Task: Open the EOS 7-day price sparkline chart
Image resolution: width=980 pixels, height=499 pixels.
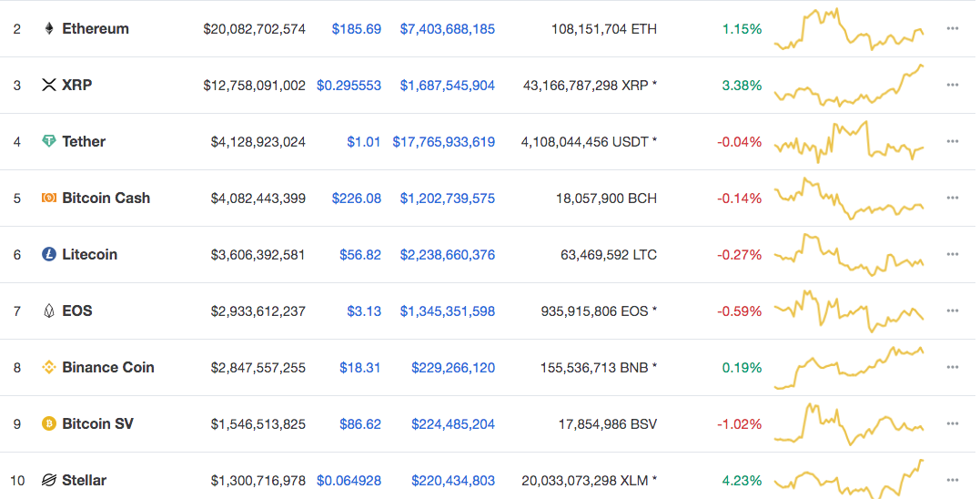Action: 849,311
